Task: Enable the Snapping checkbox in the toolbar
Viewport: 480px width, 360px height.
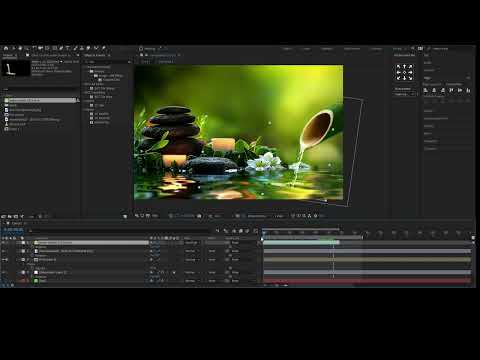Action: (141, 49)
